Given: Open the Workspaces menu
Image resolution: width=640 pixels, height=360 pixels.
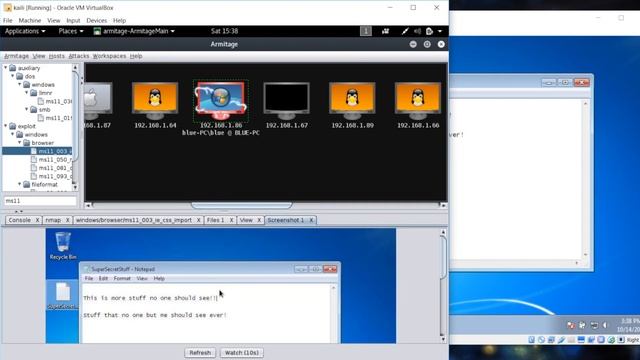Looking at the screenshot, I should pos(109,56).
